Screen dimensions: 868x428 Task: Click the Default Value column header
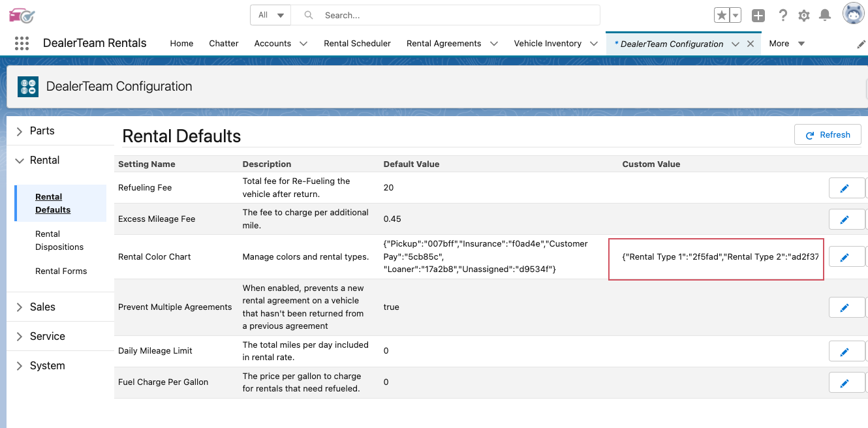411,164
